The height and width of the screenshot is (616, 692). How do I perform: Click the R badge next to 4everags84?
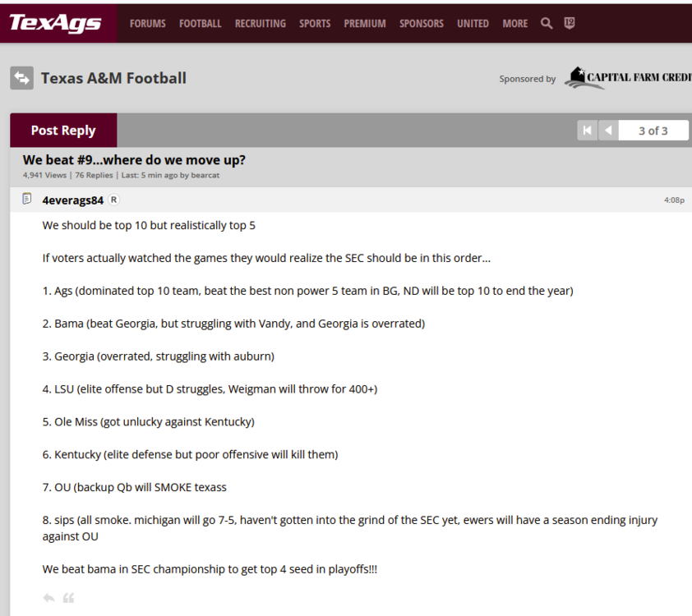(x=113, y=199)
